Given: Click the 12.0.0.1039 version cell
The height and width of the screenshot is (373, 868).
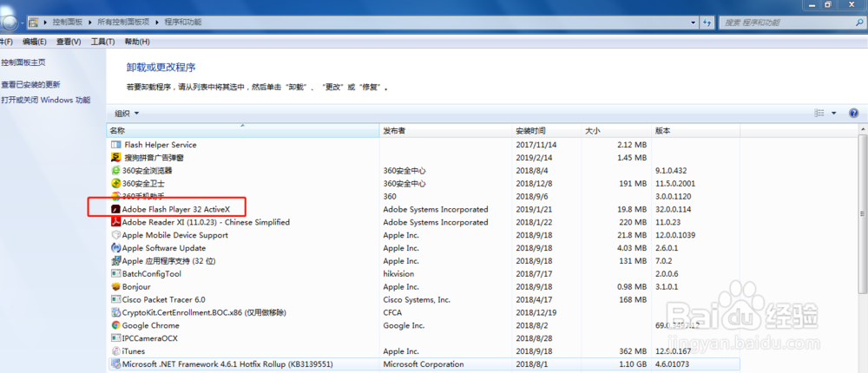Looking at the screenshot, I should click(674, 235).
